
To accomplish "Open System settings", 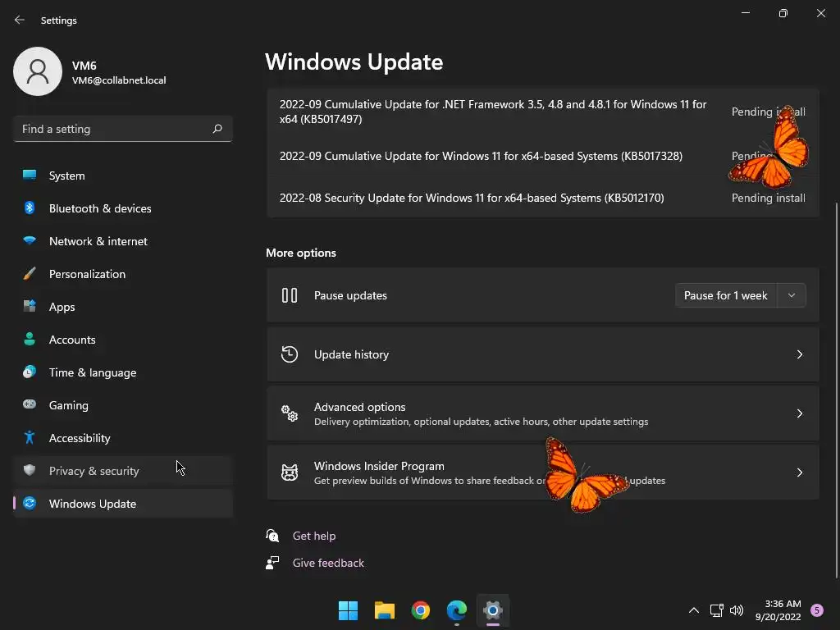I will (x=123, y=176).
